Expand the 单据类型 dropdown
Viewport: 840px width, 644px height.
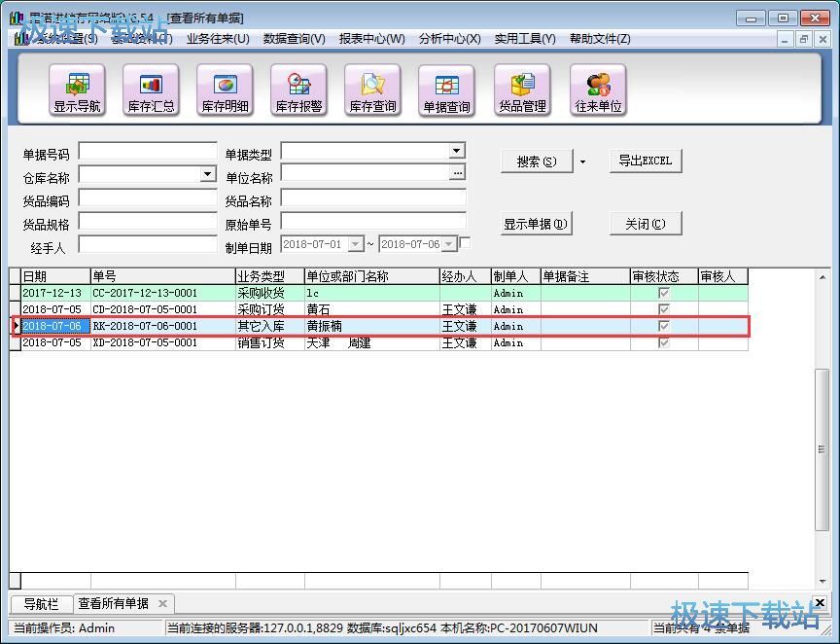pos(456,151)
